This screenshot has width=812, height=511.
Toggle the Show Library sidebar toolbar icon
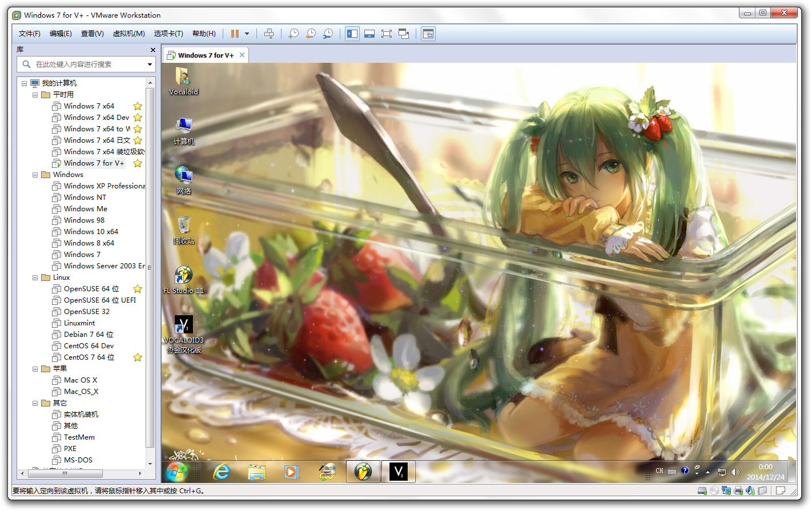click(352, 34)
